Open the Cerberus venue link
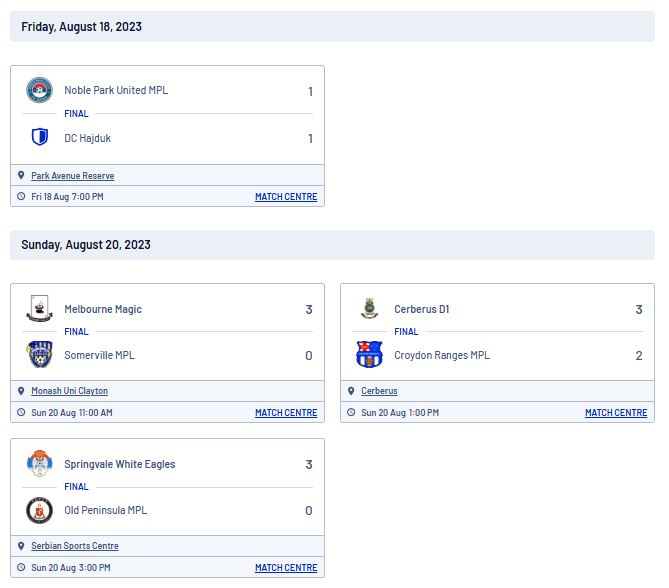This screenshot has width=669, height=588. point(379,390)
